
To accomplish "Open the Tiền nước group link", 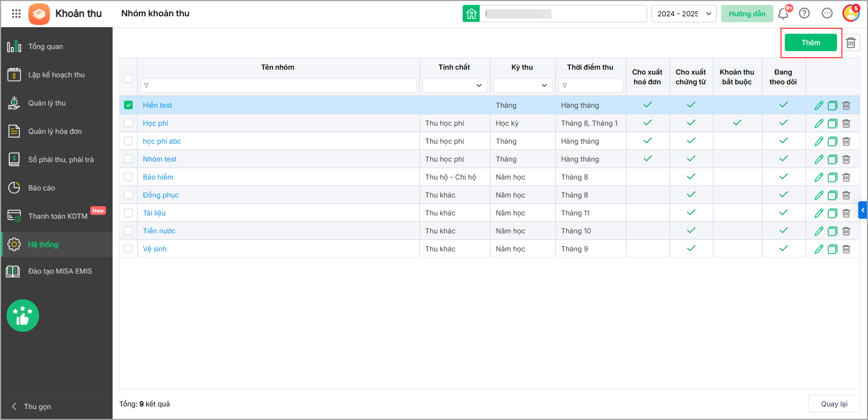I will pos(159,231).
